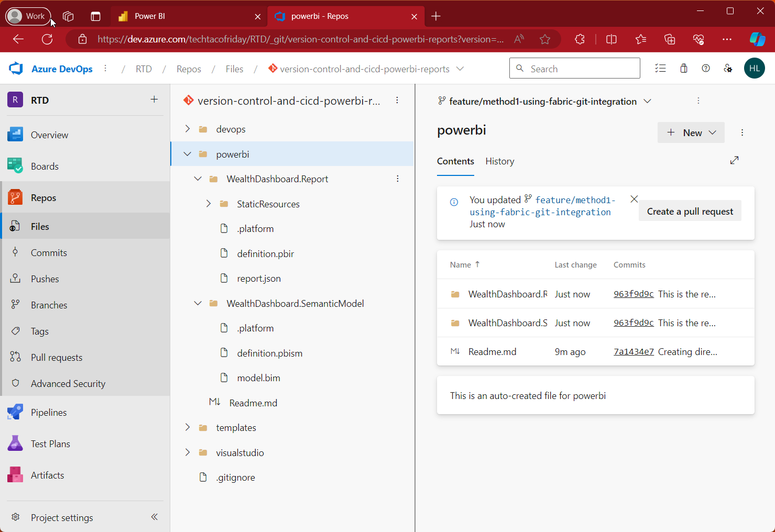Open the Boards section
Screen dimensions: 775x532
pos(45,166)
